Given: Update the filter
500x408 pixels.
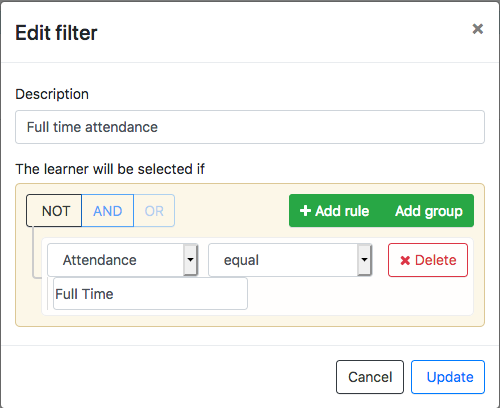Looking at the screenshot, I should click(x=448, y=377).
